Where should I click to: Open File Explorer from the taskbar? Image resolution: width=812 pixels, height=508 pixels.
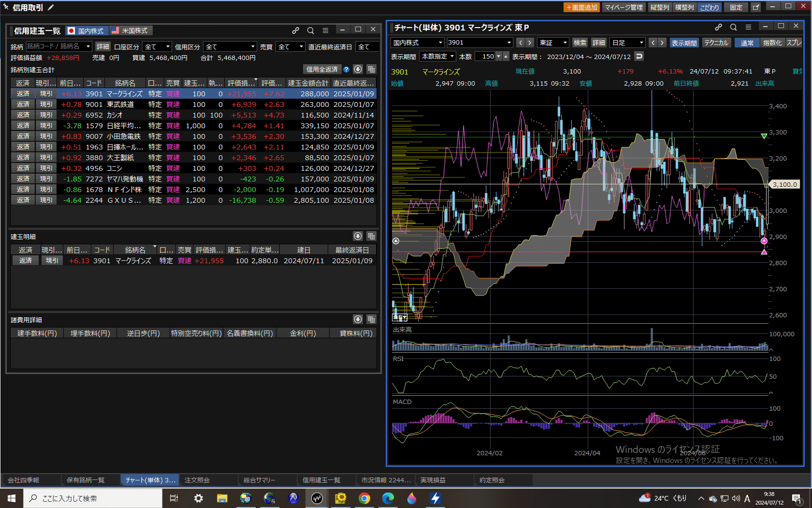tap(222, 498)
